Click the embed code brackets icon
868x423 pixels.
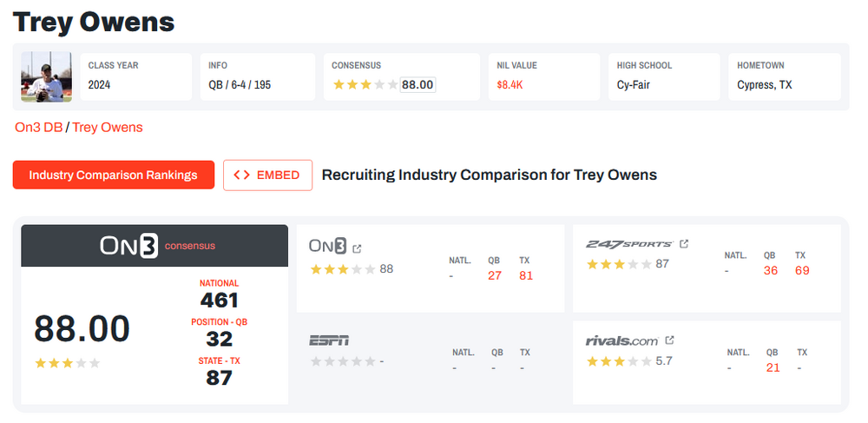(x=242, y=175)
